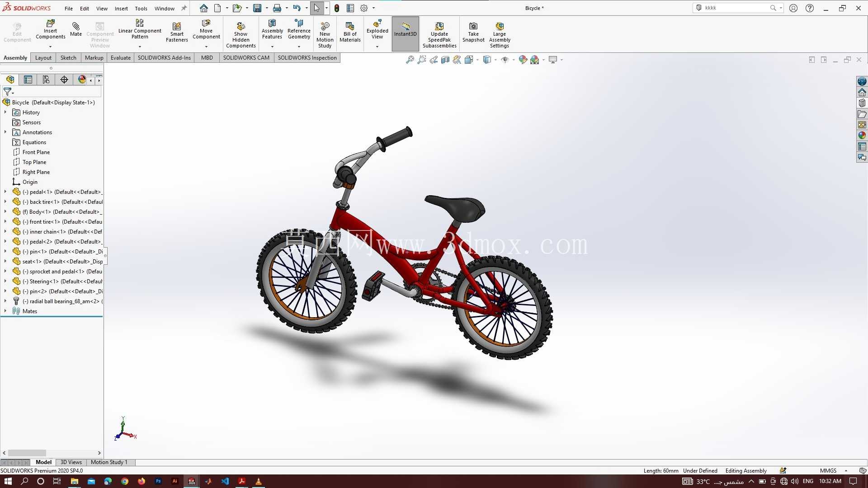868x488 pixels.
Task: Click the Insert Components tool
Action: pos(51,30)
